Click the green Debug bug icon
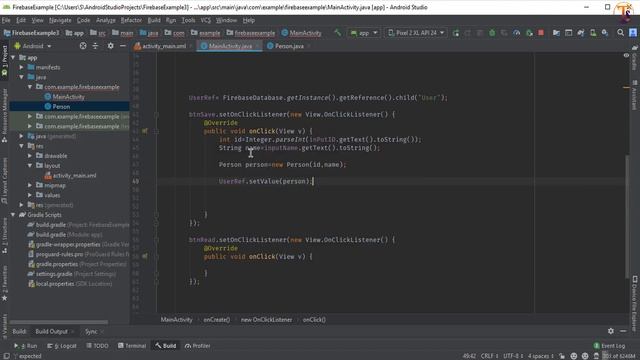The height and width of the screenshot is (360, 640). [x=492, y=33]
